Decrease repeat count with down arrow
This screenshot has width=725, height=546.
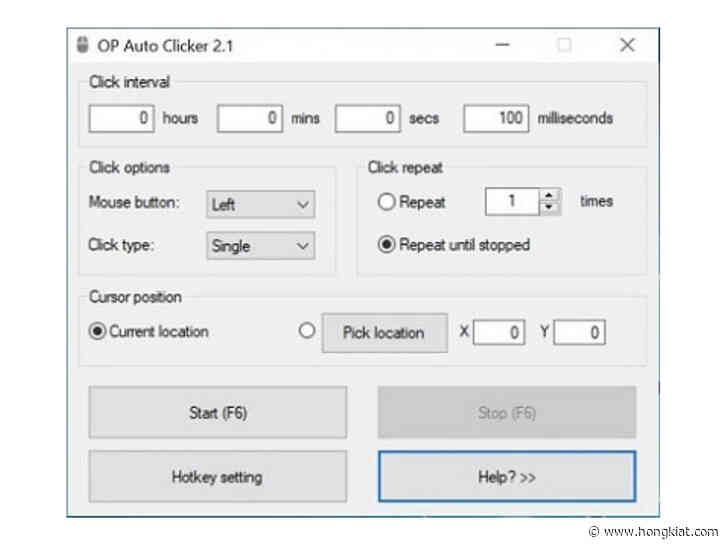point(549,208)
